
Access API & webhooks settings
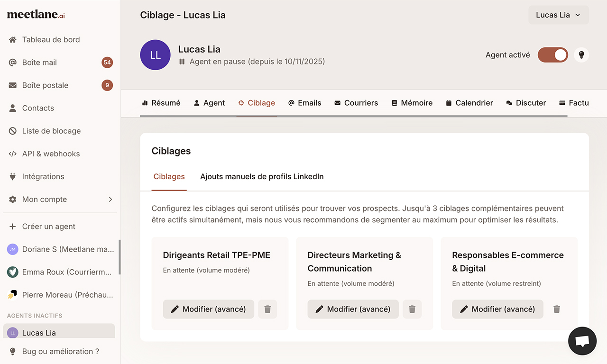coord(50,154)
